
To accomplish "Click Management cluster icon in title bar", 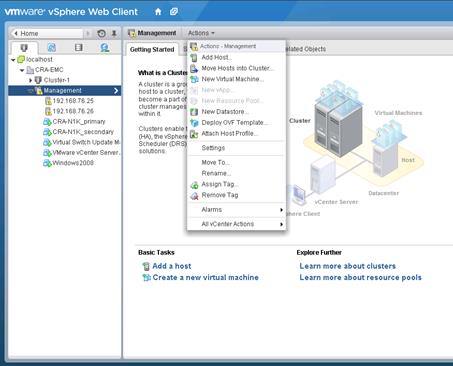I will point(132,33).
